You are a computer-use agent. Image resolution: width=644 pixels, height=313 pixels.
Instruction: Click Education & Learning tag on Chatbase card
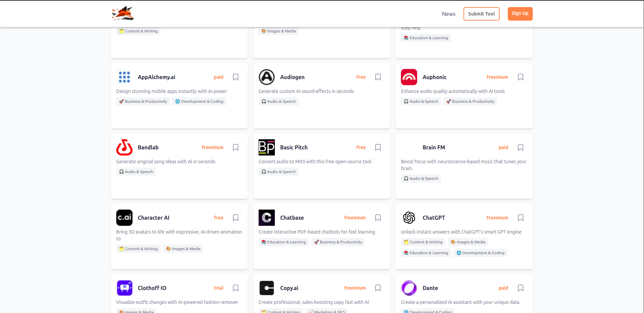pyautogui.click(x=283, y=242)
